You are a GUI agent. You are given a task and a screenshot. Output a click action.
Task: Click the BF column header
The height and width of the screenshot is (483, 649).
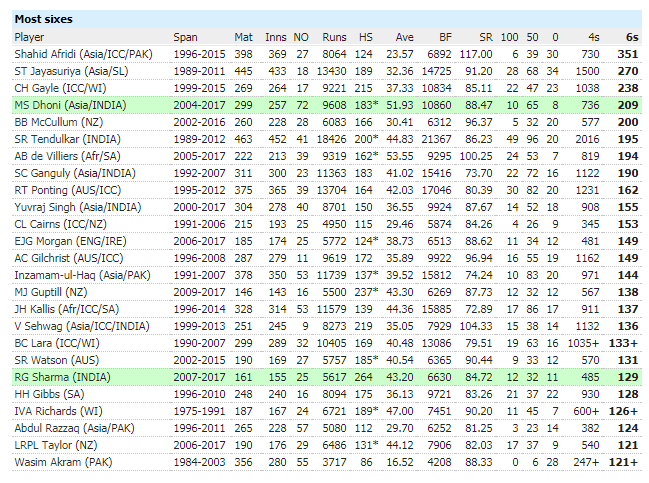point(445,37)
